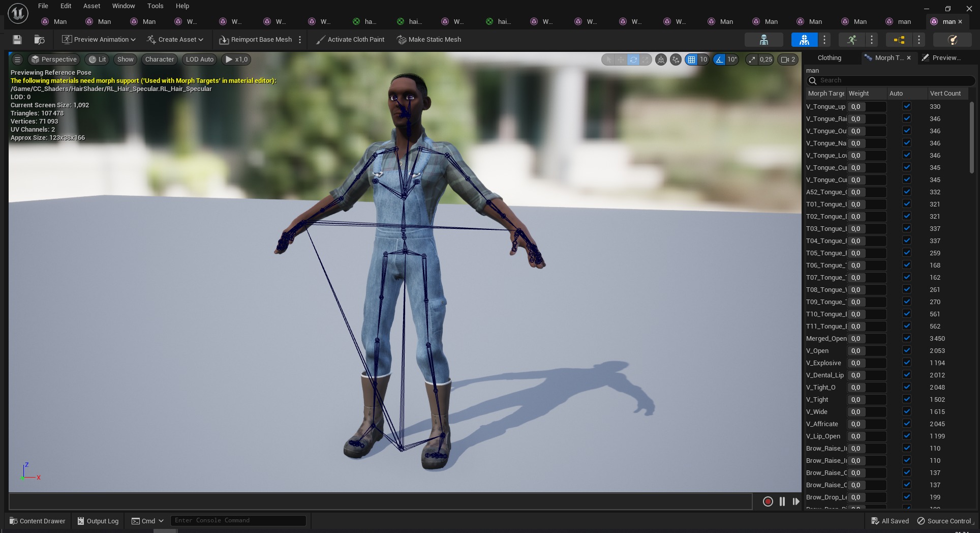Close the Morph Target tab
This screenshot has width=980, height=533.
909,58
